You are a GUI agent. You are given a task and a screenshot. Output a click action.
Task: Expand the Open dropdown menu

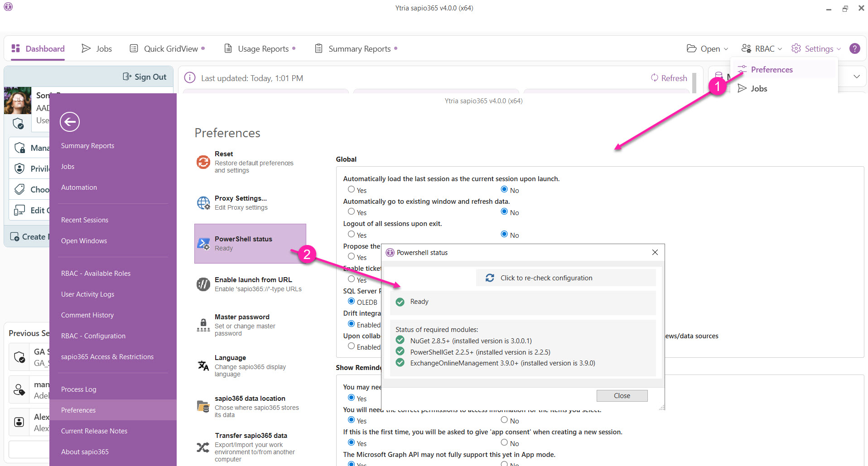[x=707, y=48]
